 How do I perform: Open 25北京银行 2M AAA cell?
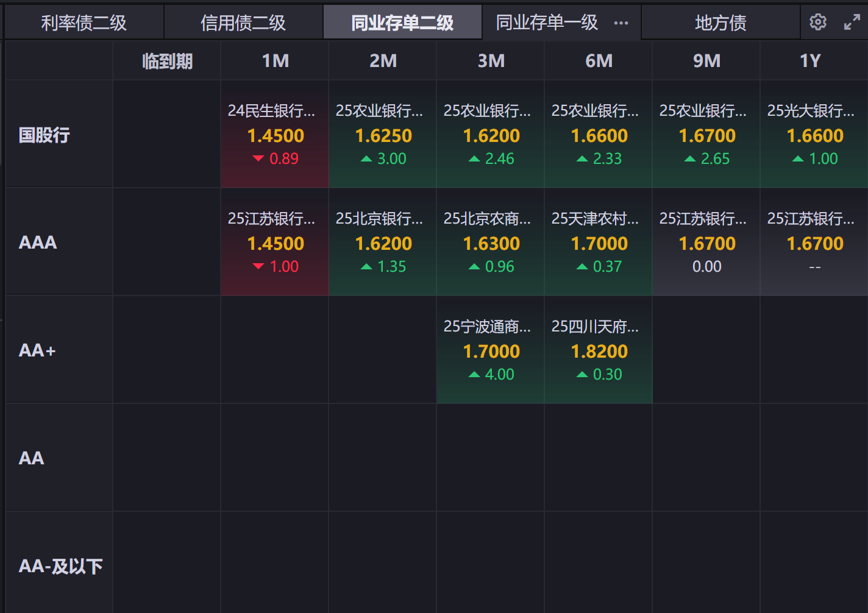pos(383,243)
